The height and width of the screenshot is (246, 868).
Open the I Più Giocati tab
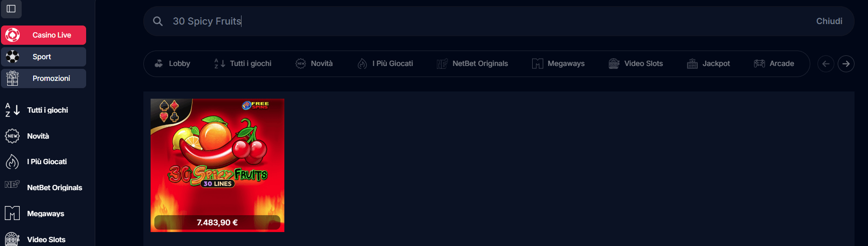click(393, 64)
